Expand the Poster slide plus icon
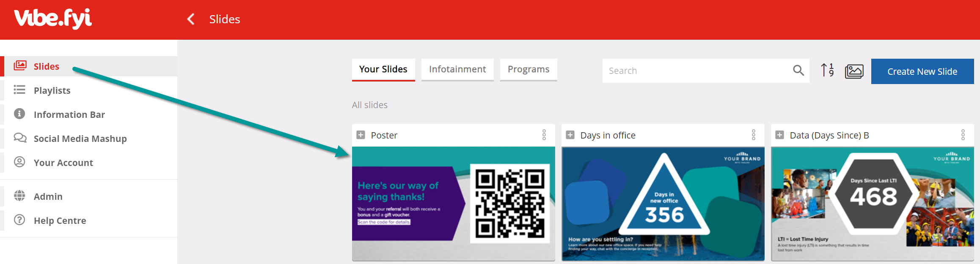The width and height of the screenshot is (980, 264). tap(361, 135)
